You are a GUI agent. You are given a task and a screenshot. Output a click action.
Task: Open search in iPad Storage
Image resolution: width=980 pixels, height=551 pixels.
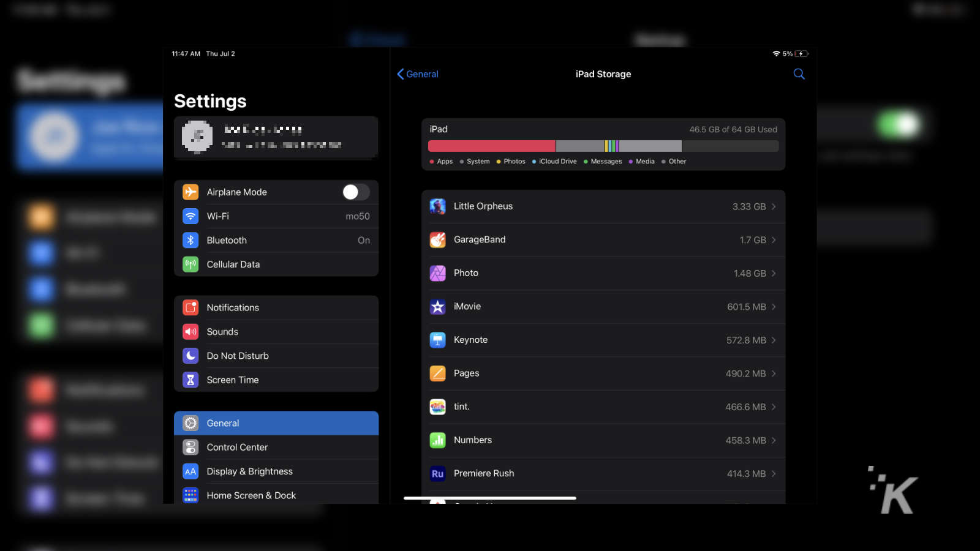(x=799, y=74)
